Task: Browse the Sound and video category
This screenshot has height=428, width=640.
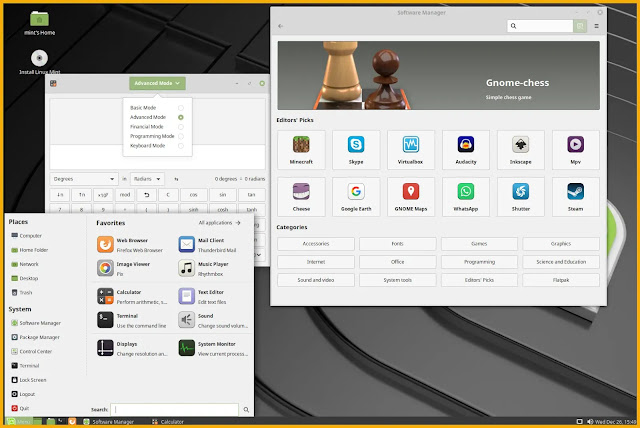Action: tap(316, 280)
